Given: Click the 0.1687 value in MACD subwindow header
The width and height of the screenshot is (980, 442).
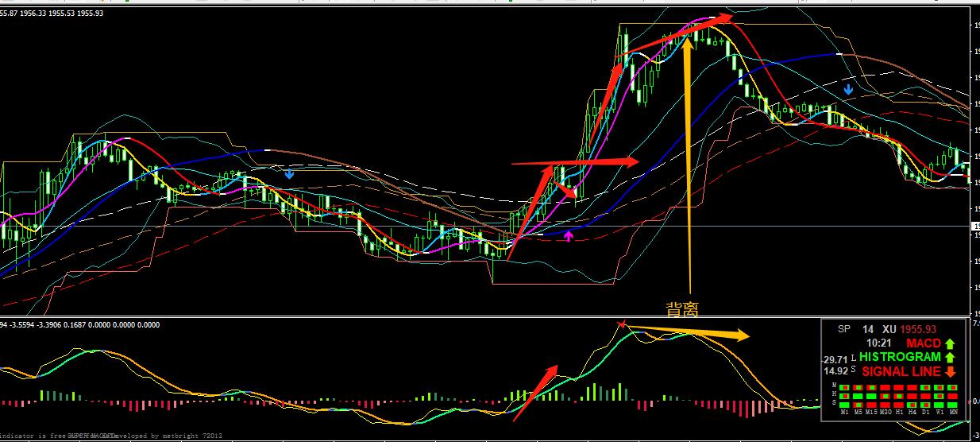Looking at the screenshot, I should point(75,325).
